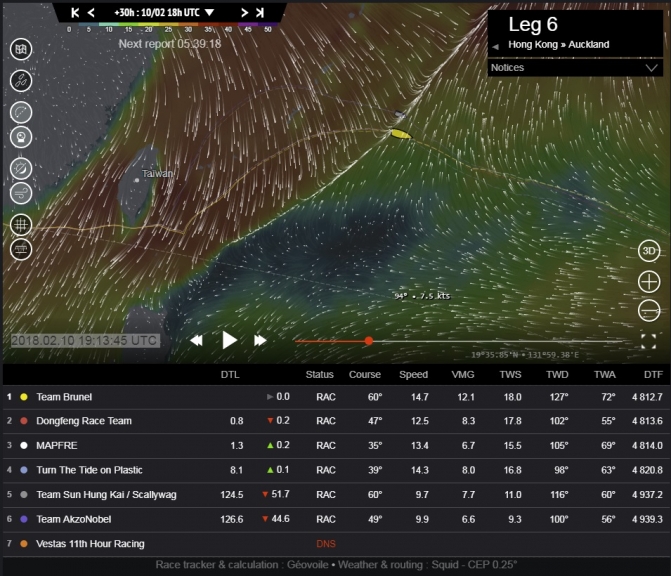Toggle the great-circle route arc icon

click(x=21, y=113)
